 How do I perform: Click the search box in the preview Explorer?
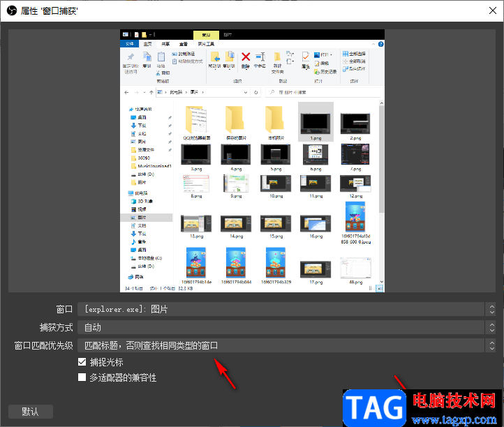[x=323, y=93]
